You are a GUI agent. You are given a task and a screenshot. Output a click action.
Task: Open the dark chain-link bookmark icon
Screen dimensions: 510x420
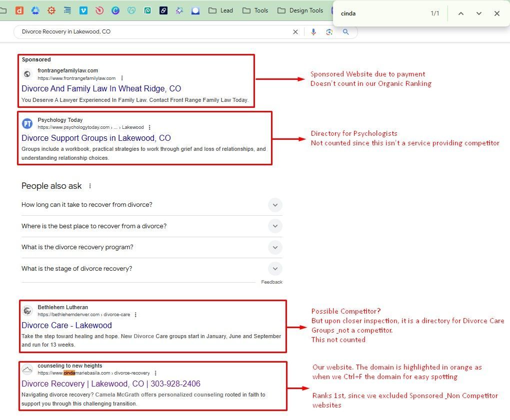(x=163, y=10)
